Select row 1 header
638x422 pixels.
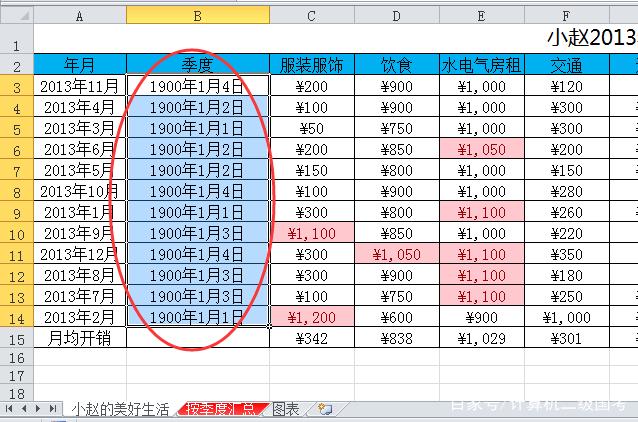[x=17, y=39]
